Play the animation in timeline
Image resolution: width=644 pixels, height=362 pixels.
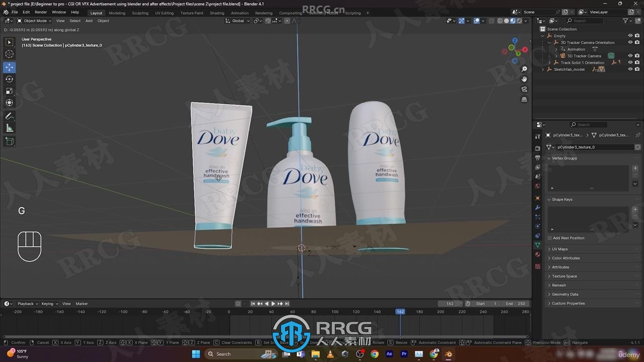click(x=273, y=304)
